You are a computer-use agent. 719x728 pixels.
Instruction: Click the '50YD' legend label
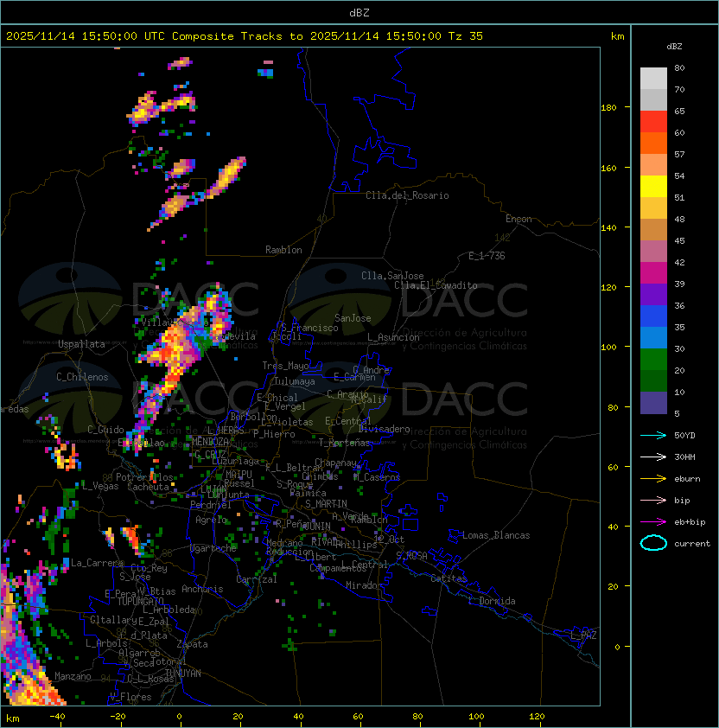coord(684,435)
